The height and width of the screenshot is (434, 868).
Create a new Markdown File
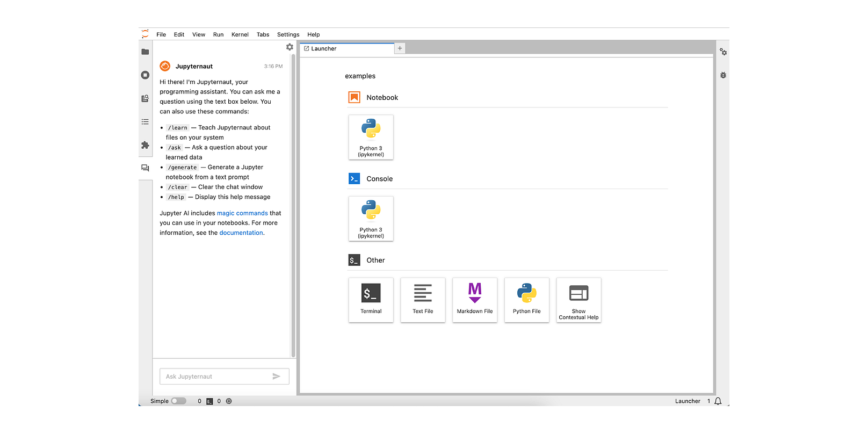(475, 300)
